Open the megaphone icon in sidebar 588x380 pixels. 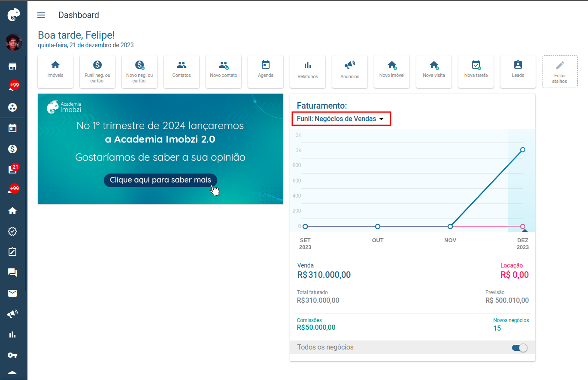(12, 314)
